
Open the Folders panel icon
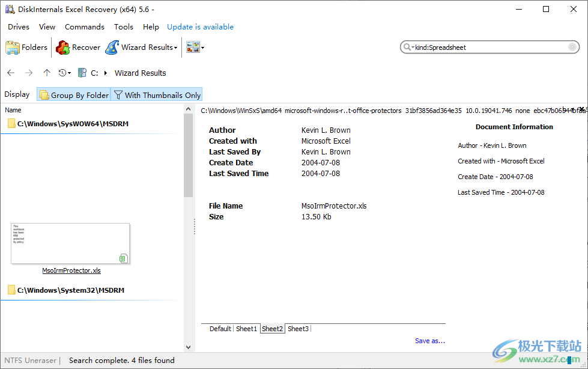click(13, 47)
